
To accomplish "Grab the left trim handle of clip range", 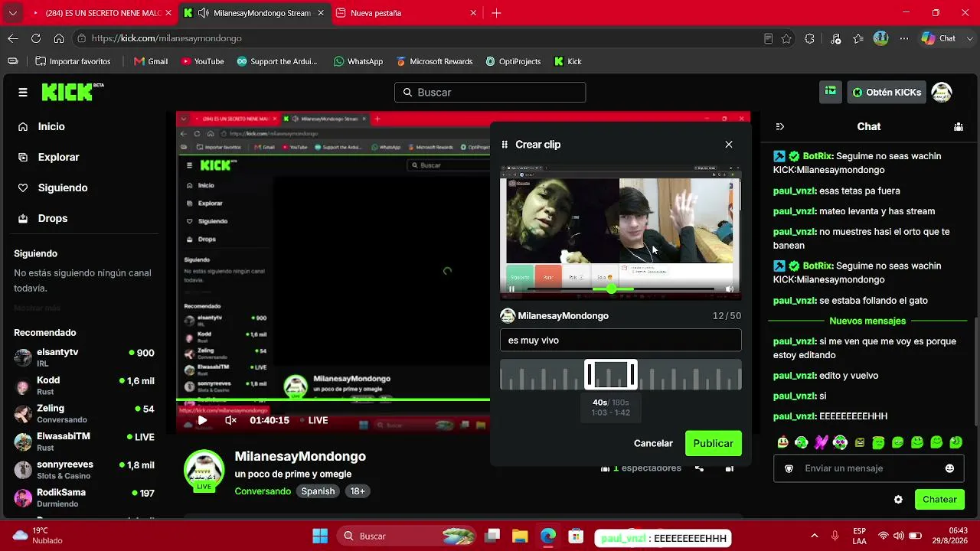I will click(x=590, y=375).
